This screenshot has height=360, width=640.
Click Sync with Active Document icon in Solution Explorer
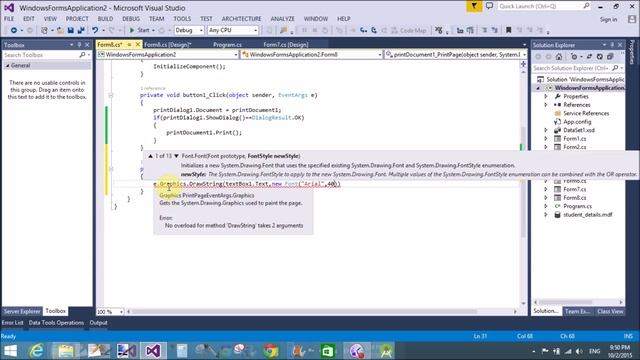(589, 57)
